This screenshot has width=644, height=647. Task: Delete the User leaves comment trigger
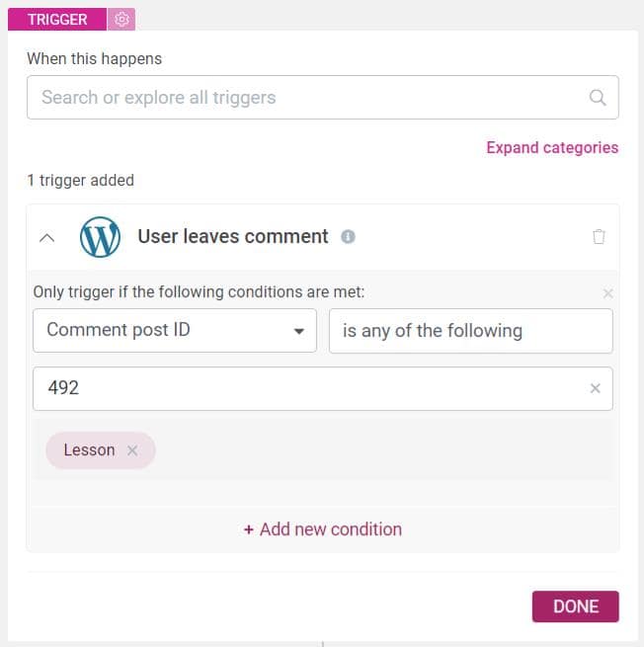click(x=599, y=237)
